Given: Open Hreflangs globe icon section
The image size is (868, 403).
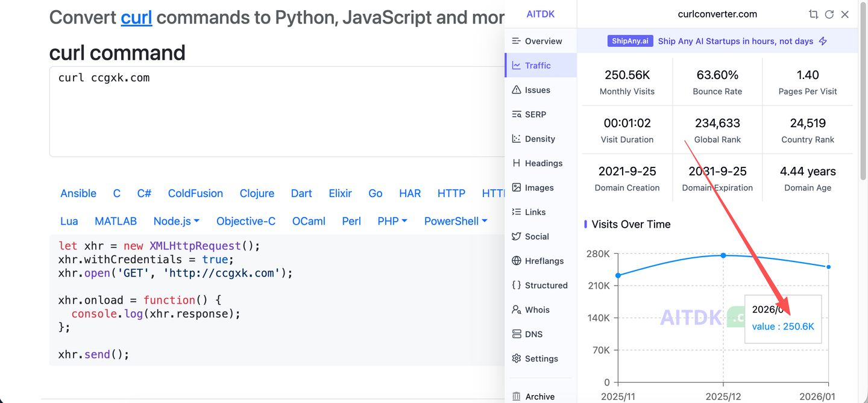Looking at the screenshot, I should [537, 261].
